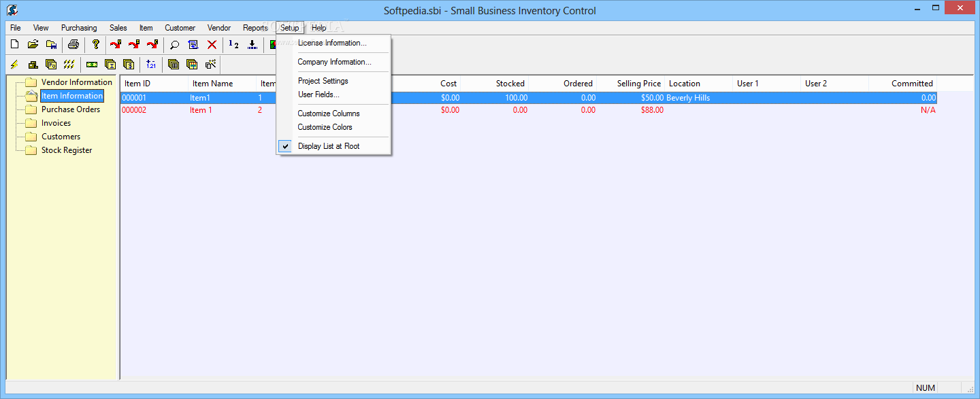Click the multiple lightning bolts icon

pos(69,65)
